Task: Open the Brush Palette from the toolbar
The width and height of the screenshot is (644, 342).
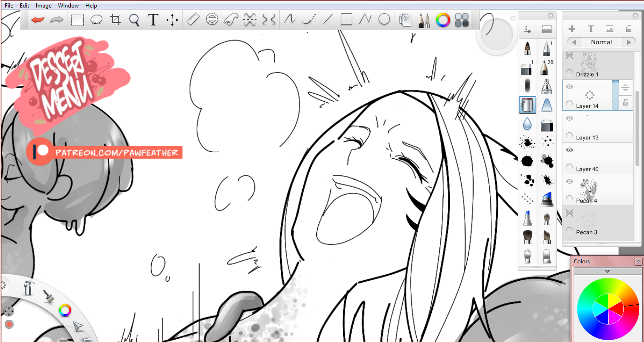Action: pos(424,20)
